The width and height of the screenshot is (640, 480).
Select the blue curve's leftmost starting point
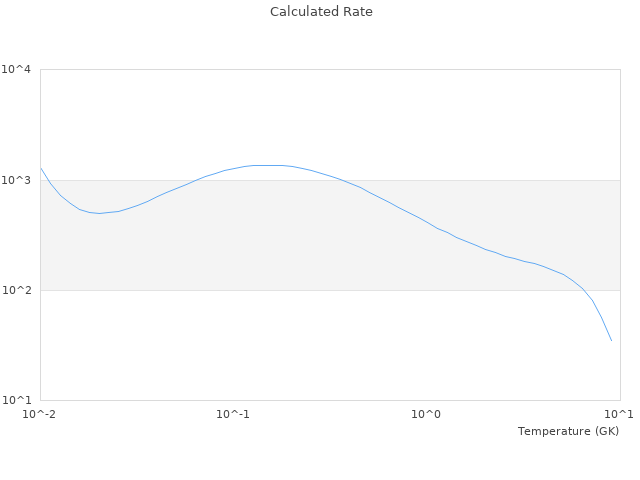coord(41,168)
